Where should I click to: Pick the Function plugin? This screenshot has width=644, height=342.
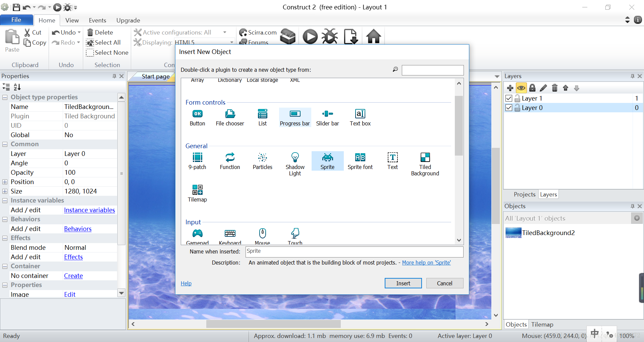coord(230,161)
